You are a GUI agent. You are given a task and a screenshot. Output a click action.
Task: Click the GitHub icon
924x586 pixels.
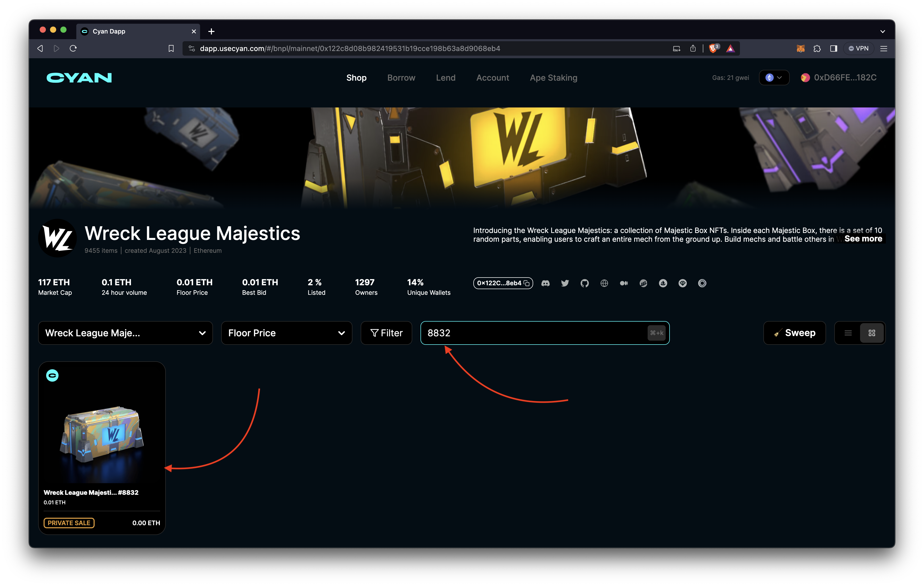click(584, 283)
